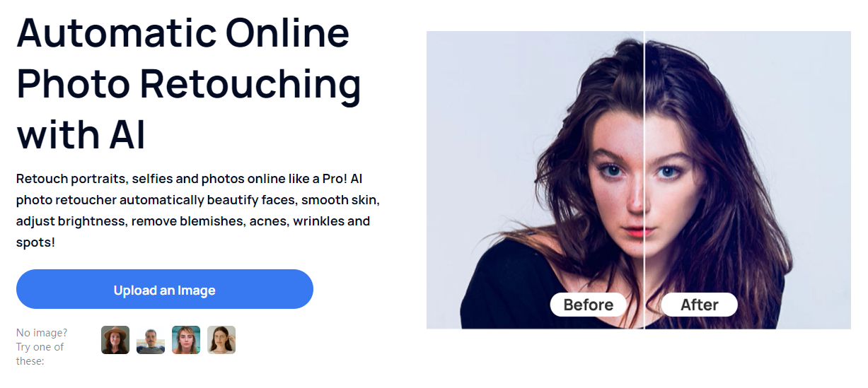Viewport: 868px width, 388px height.
Task: Click the 'Photo Retouching' heading line
Action: (189, 84)
